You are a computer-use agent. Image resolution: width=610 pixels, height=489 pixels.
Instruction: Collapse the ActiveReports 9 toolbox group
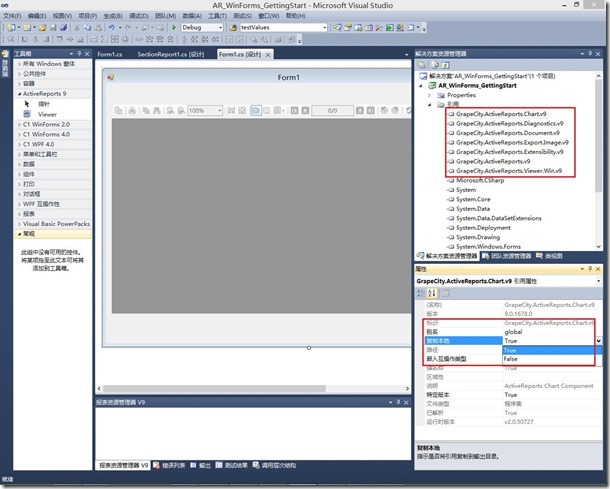(x=19, y=94)
